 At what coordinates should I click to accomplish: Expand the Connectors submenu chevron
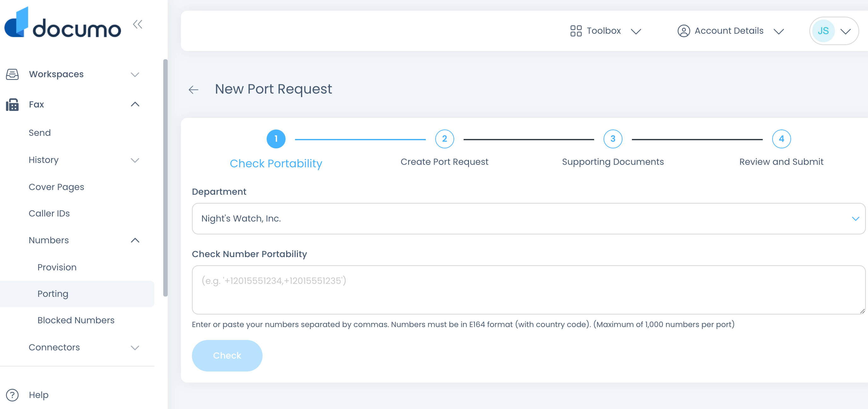(x=135, y=348)
